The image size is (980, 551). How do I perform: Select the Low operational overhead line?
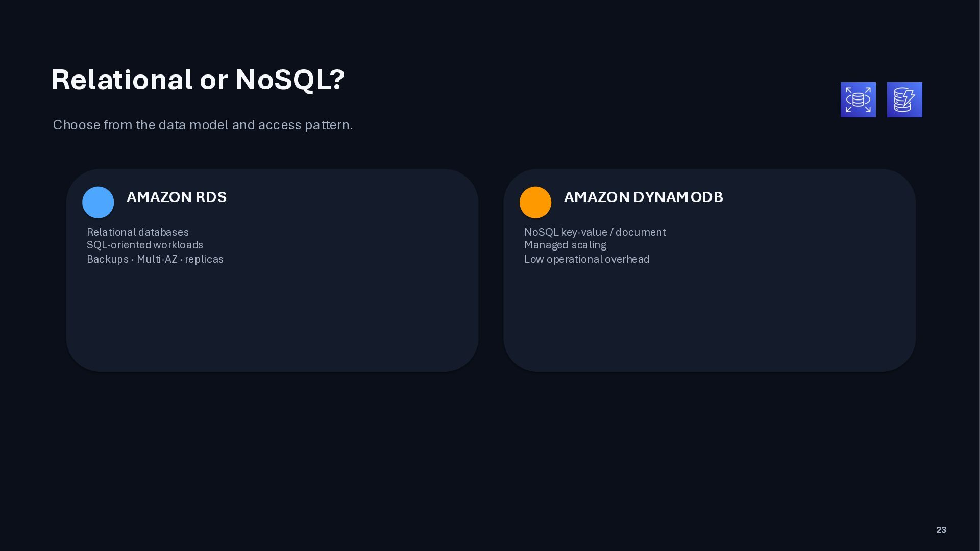point(586,259)
